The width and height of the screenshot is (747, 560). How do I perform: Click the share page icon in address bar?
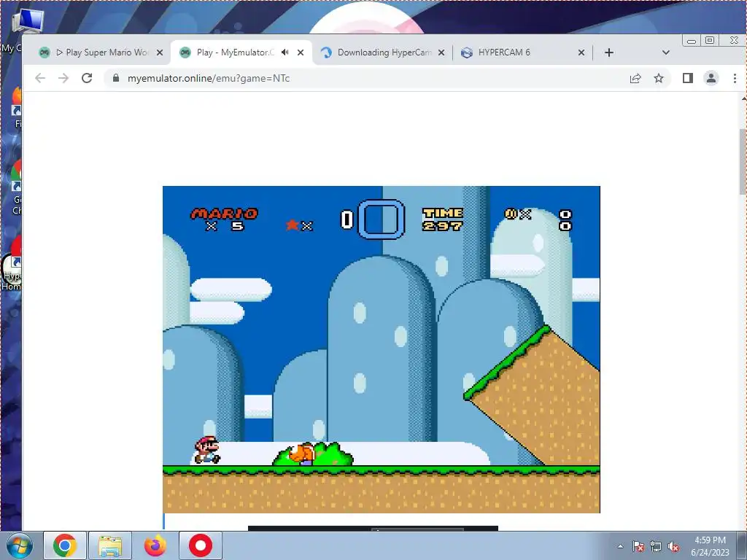635,78
